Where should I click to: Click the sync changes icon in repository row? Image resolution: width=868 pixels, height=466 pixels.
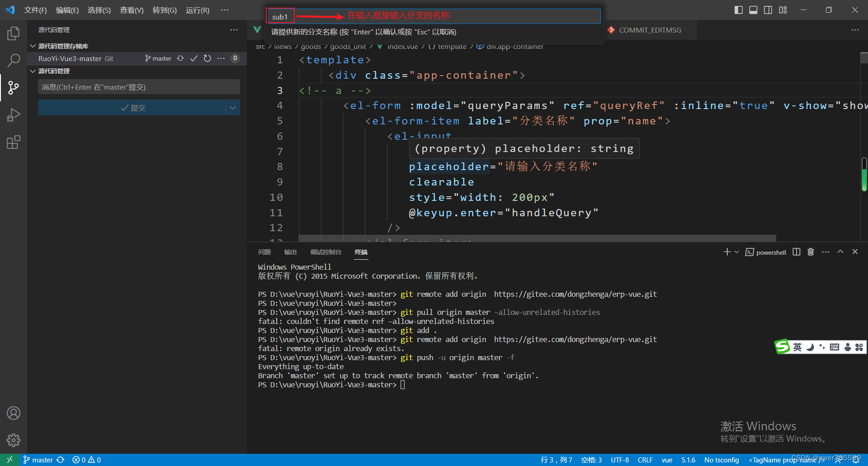pos(180,58)
